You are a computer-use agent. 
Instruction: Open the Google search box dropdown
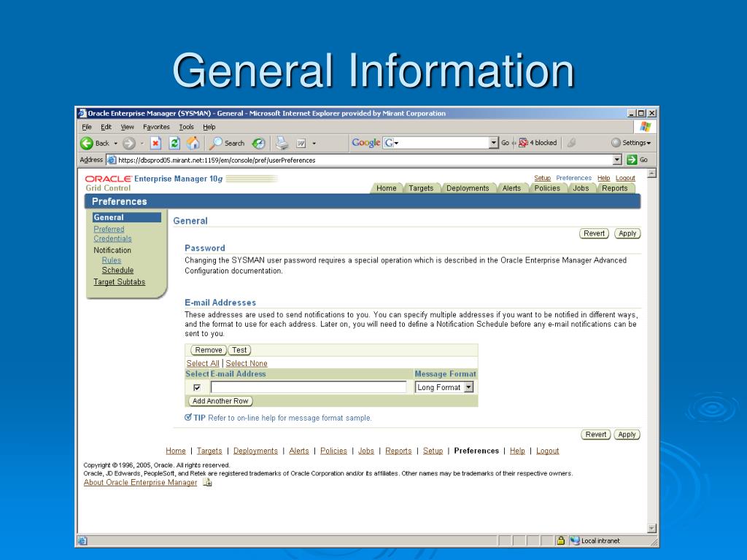click(494, 142)
